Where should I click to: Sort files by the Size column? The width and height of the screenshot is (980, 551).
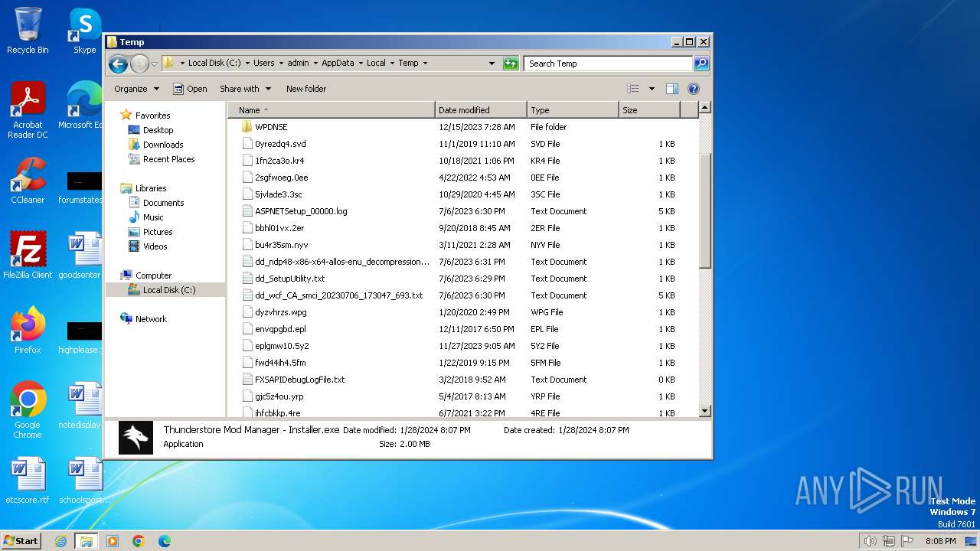tap(649, 110)
